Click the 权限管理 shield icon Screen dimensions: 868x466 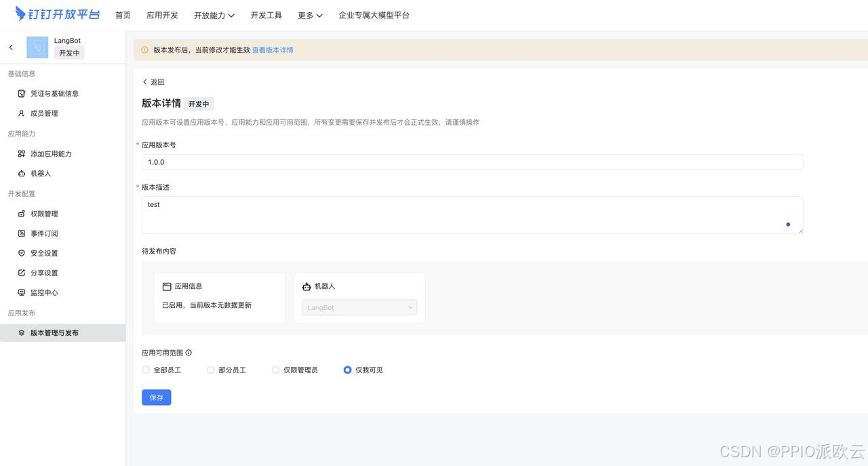tap(22, 214)
